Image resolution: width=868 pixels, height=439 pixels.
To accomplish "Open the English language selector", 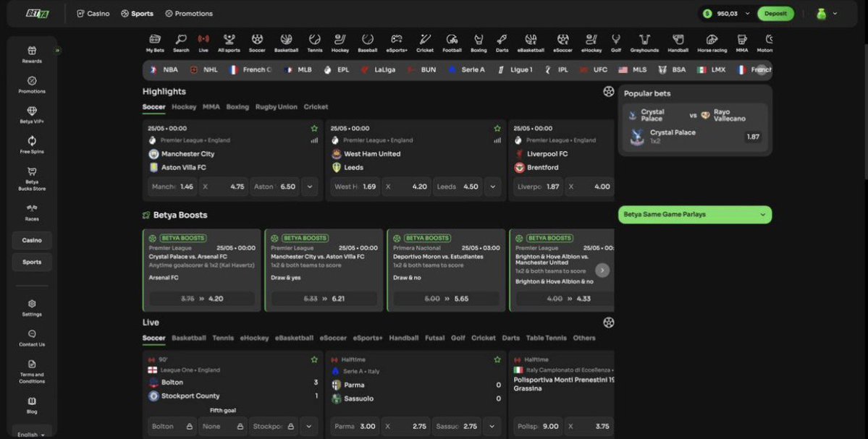I will point(31,435).
